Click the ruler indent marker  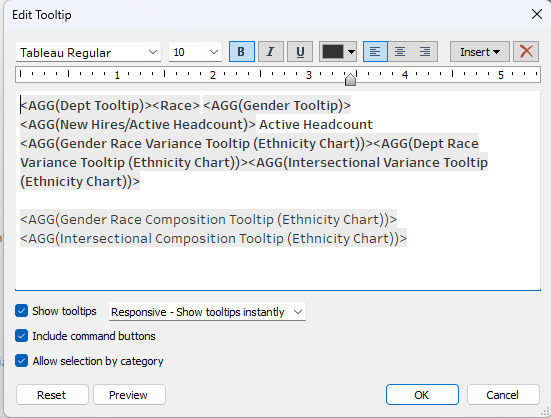[x=350, y=80]
